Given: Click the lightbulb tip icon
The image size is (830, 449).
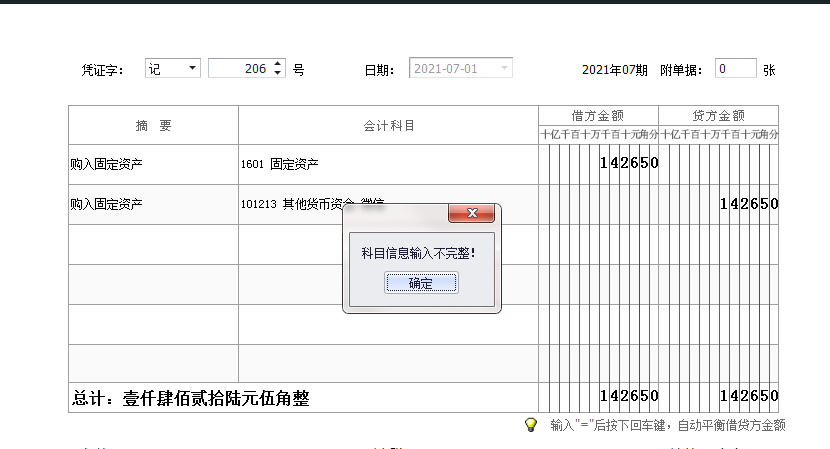Looking at the screenshot, I should [532, 424].
